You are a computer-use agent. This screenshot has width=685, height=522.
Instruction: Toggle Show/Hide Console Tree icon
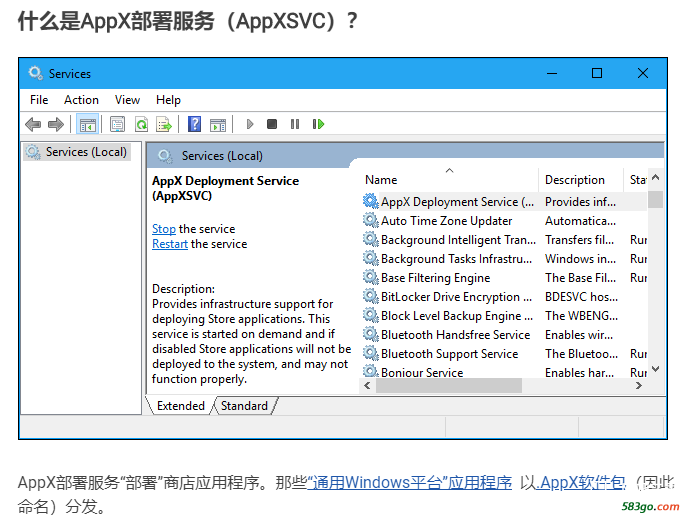pyautogui.click(x=87, y=124)
